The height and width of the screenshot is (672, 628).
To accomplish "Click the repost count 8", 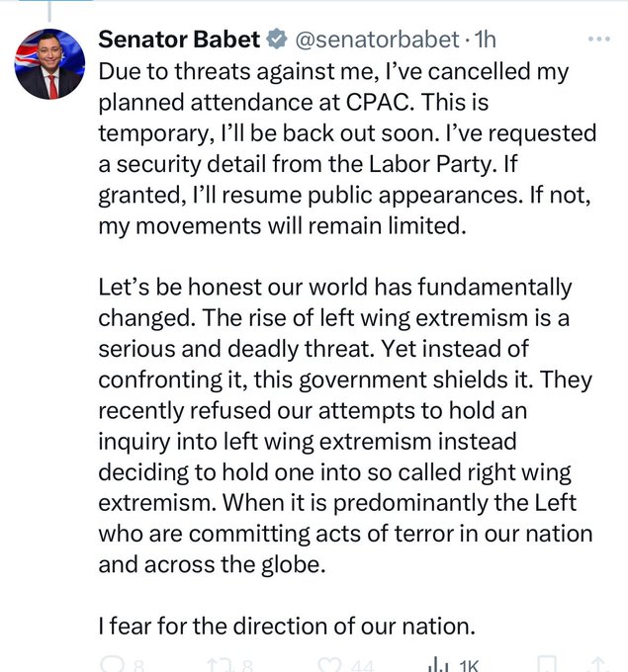I will [x=246, y=666].
